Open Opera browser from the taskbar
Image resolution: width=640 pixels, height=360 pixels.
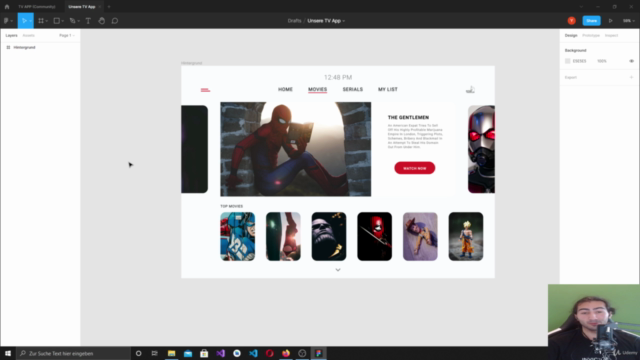point(269,353)
